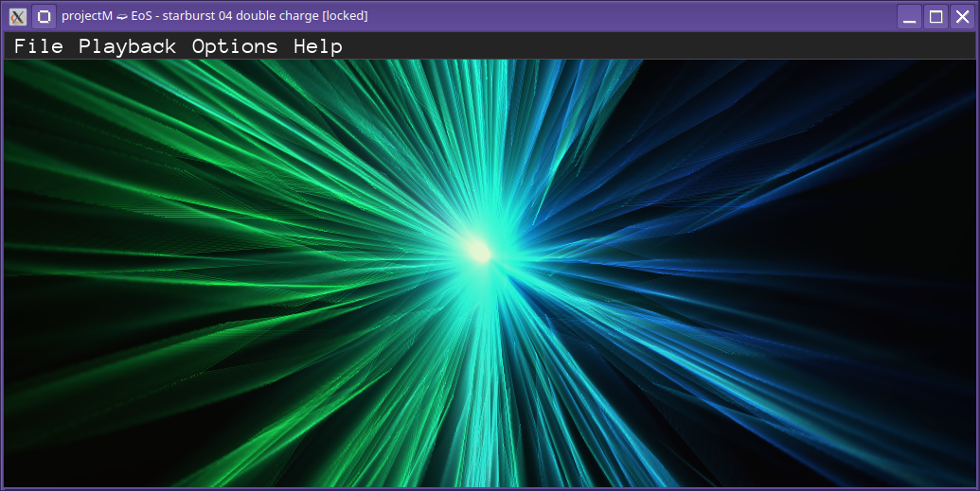
Task: Open the Options menu
Action: coord(235,46)
